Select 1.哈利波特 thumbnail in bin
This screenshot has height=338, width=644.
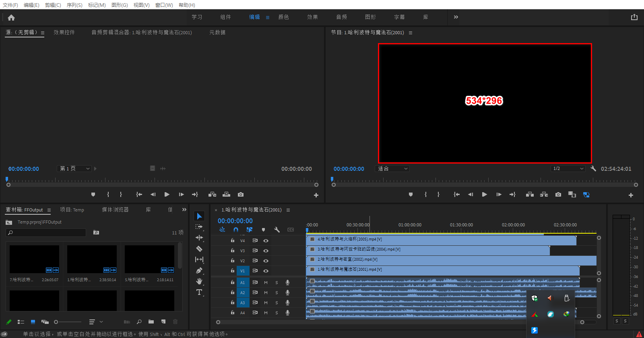[92, 259]
